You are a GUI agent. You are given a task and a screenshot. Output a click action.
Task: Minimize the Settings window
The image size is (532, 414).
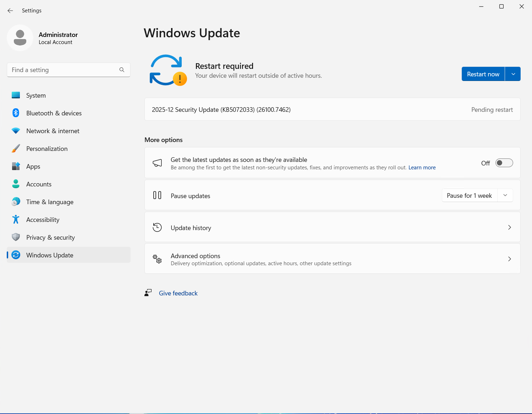coord(481,6)
